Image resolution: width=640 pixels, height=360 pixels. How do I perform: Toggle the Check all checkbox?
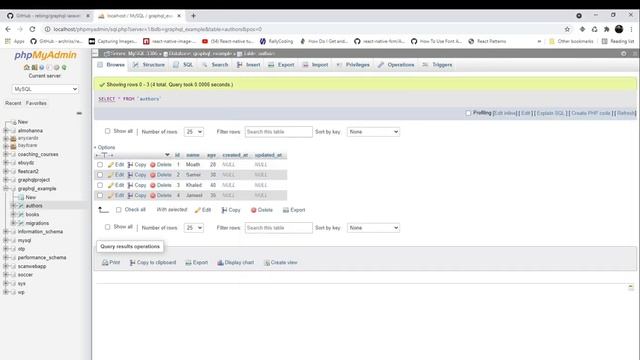click(118, 210)
